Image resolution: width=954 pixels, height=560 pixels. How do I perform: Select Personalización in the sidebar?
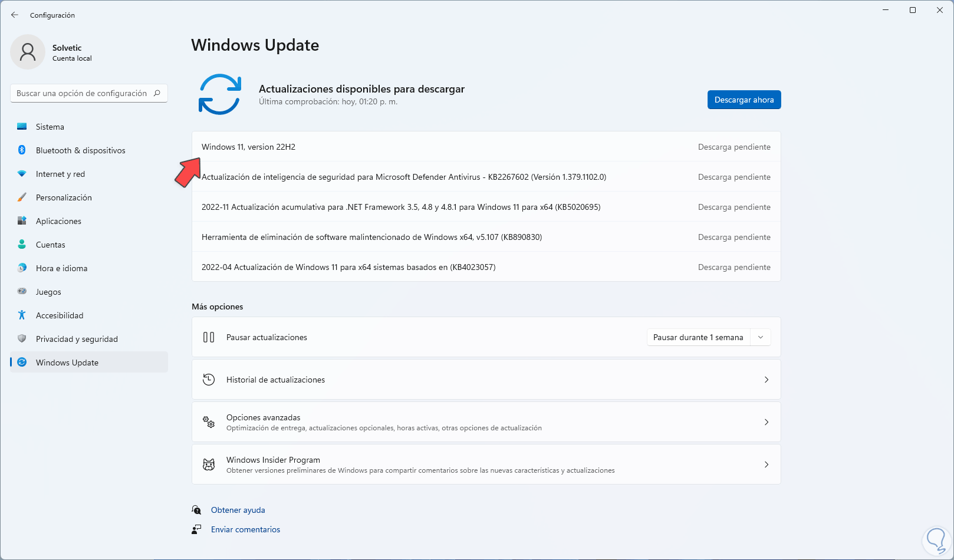click(89, 197)
